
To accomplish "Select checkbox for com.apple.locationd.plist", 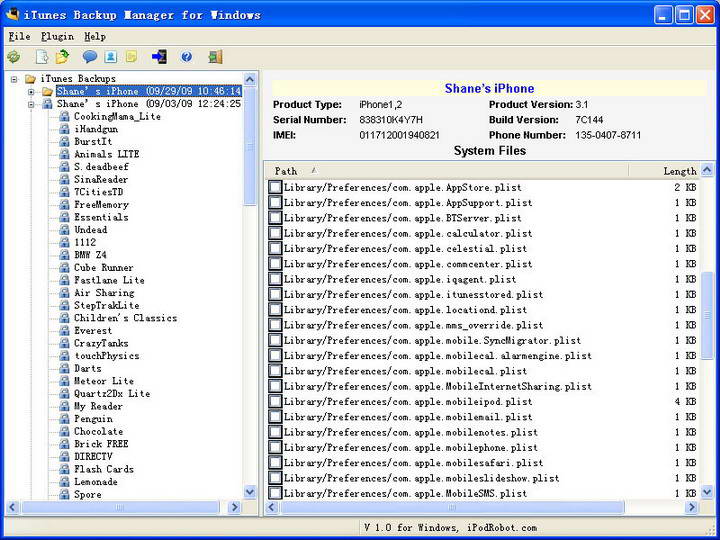I will 275,310.
